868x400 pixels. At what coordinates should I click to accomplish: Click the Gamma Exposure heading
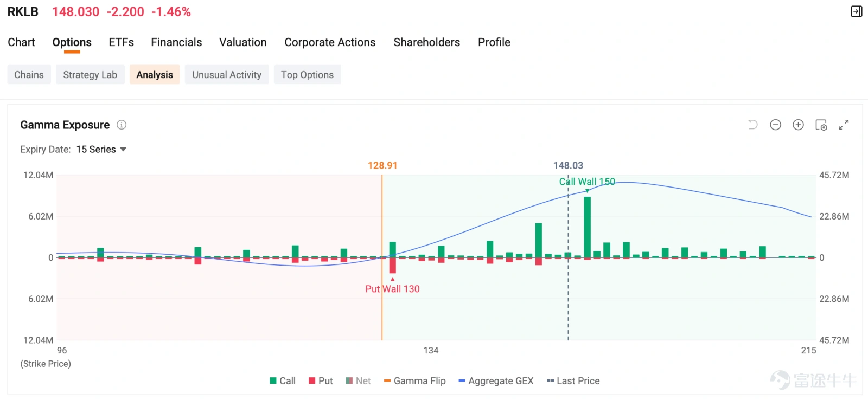(65, 125)
